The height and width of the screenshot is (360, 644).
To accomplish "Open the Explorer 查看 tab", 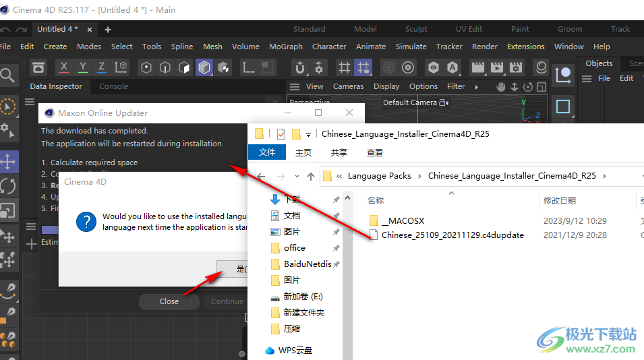I will [x=374, y=153].
